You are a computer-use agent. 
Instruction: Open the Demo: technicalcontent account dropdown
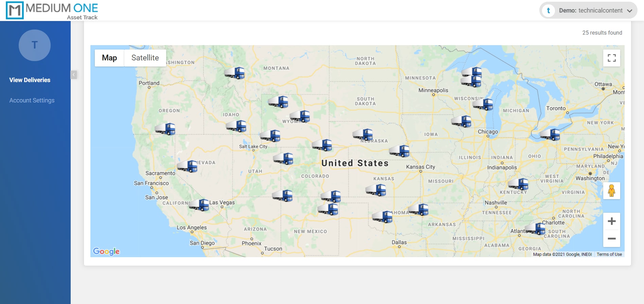click(x=588, y=11)
